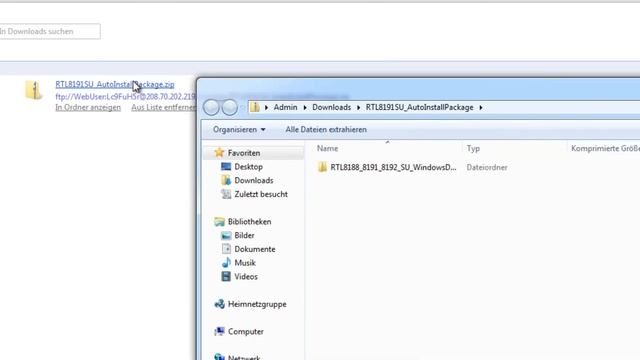Select 'Admin' in the address breadcrumb
The width and height of the screenshot is (640, 360).
(285, 107)
